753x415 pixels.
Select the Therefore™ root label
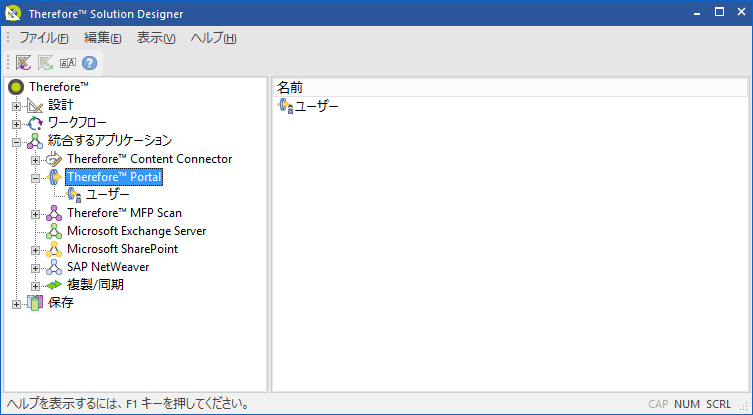[x=59, y=87]
